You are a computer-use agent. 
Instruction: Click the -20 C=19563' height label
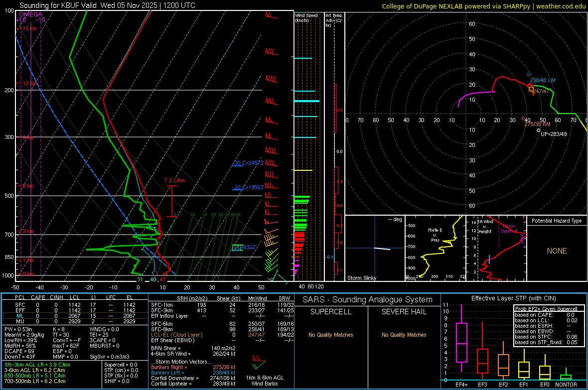point(248,187)
